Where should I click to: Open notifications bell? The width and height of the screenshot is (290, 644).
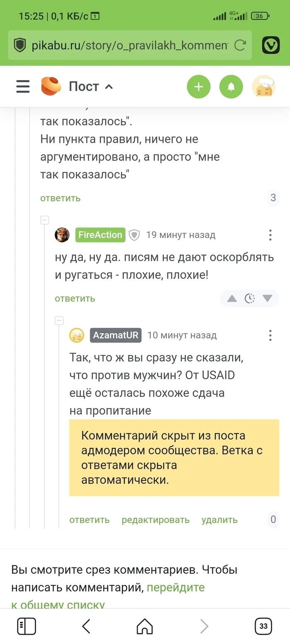click(x=231, y=87)
